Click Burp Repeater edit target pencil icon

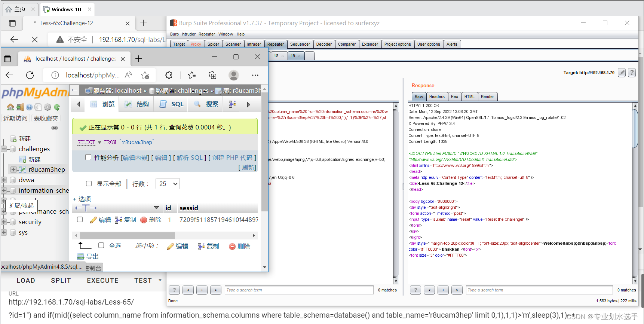click(622, 73)
